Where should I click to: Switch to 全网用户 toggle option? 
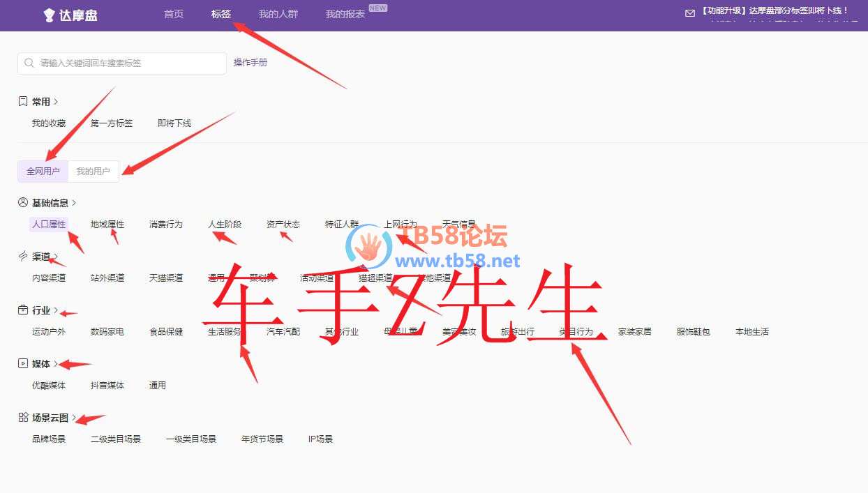(43, 172)
